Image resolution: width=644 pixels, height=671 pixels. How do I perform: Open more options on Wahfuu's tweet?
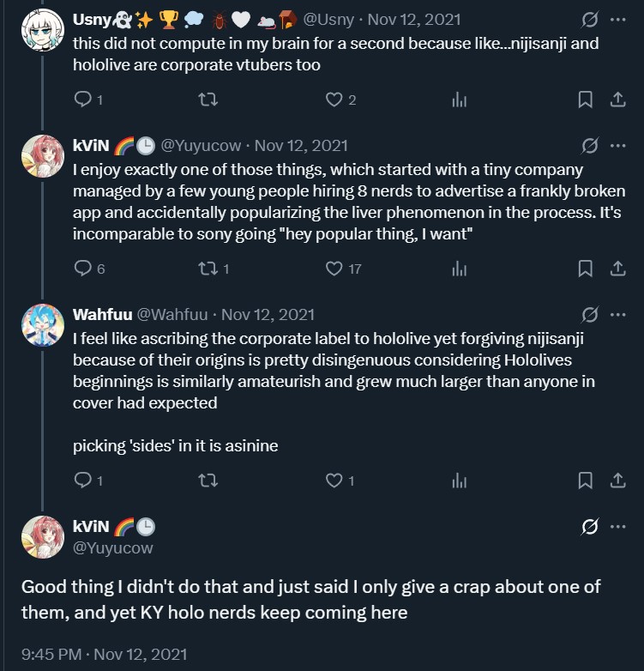pyautogui.click(x=617, y=314)
